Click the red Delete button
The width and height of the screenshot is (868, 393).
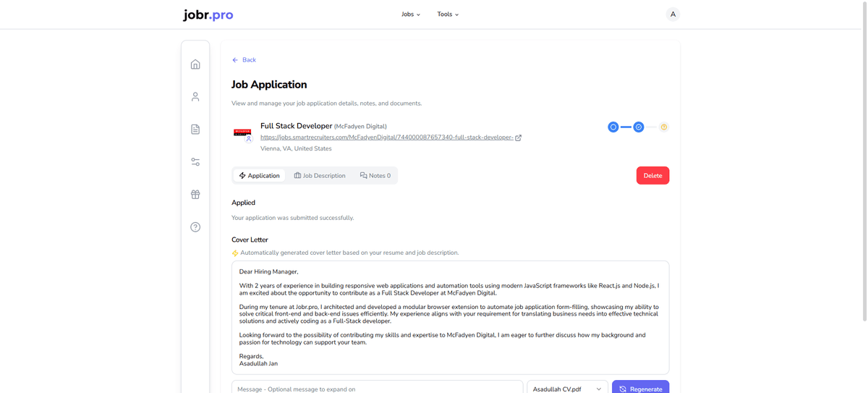[x=652, y=176]
